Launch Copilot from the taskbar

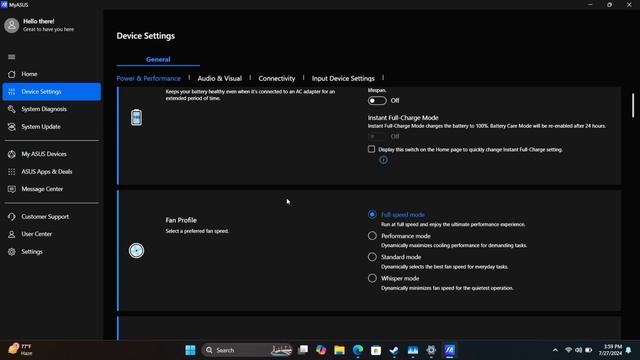pos(321,350)
